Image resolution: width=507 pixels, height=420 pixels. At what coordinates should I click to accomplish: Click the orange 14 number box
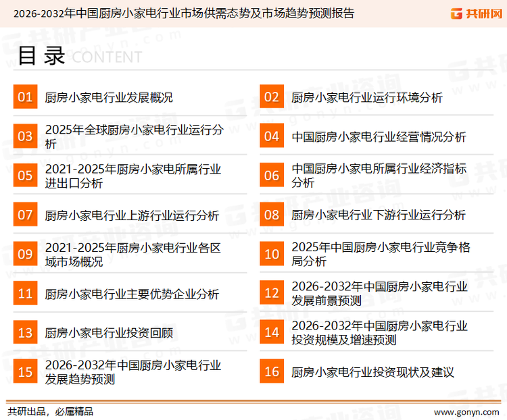tap(272, 332)
